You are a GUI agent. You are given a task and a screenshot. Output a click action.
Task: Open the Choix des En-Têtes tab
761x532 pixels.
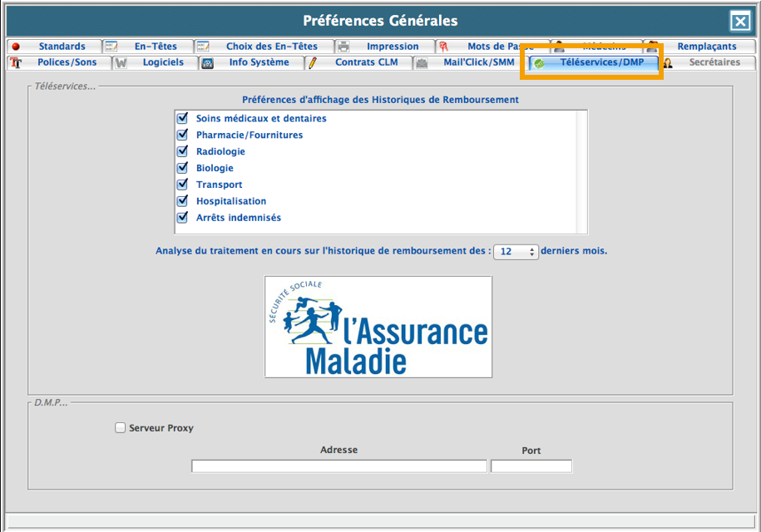[x=264, y=47]
